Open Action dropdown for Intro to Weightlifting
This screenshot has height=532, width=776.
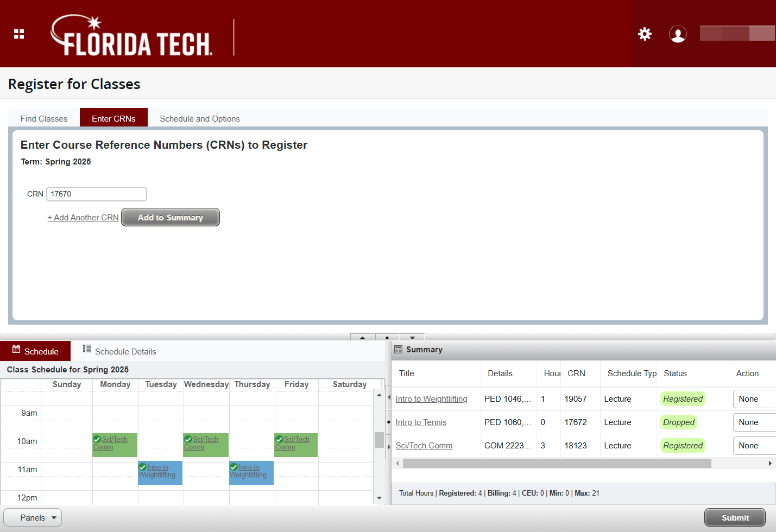[x=754, y=399]
